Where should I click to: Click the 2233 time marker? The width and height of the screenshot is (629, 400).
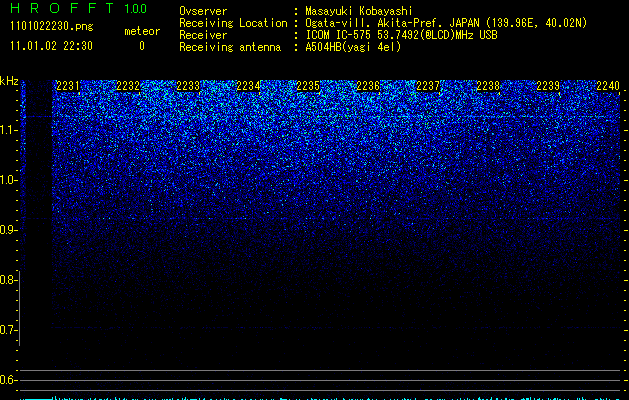coord(188,86)
